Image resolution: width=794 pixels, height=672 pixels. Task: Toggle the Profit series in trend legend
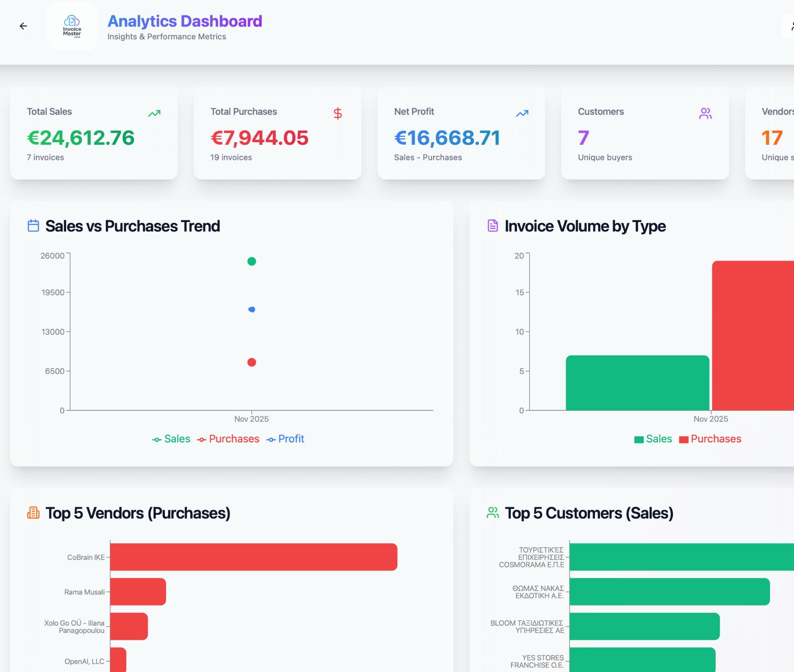point(285,439)
